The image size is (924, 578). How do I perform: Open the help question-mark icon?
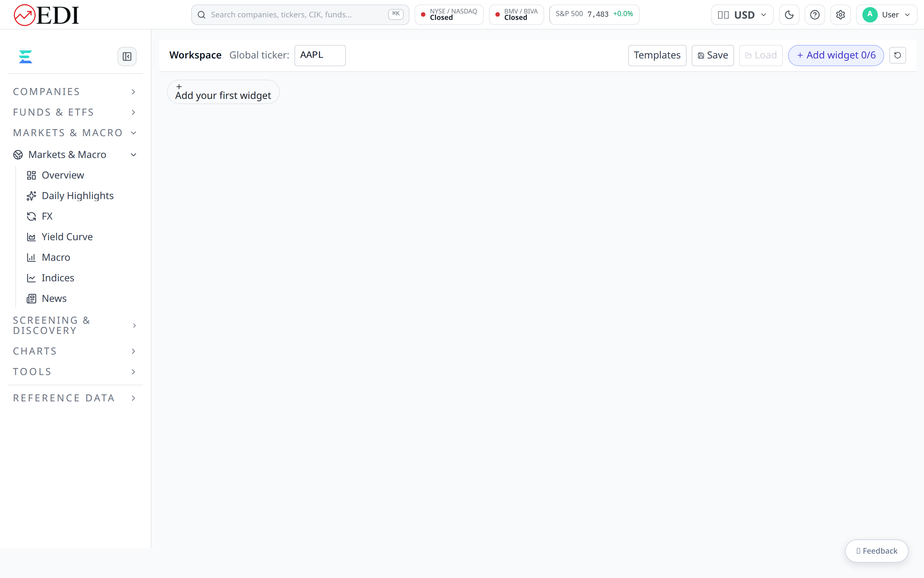click(815, 15)
